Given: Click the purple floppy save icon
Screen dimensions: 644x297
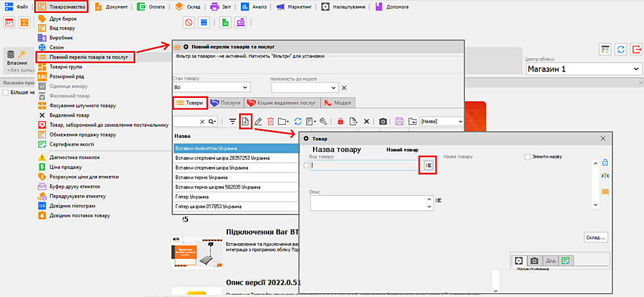Looking at the screenshot, I should [x=399, y=121].
